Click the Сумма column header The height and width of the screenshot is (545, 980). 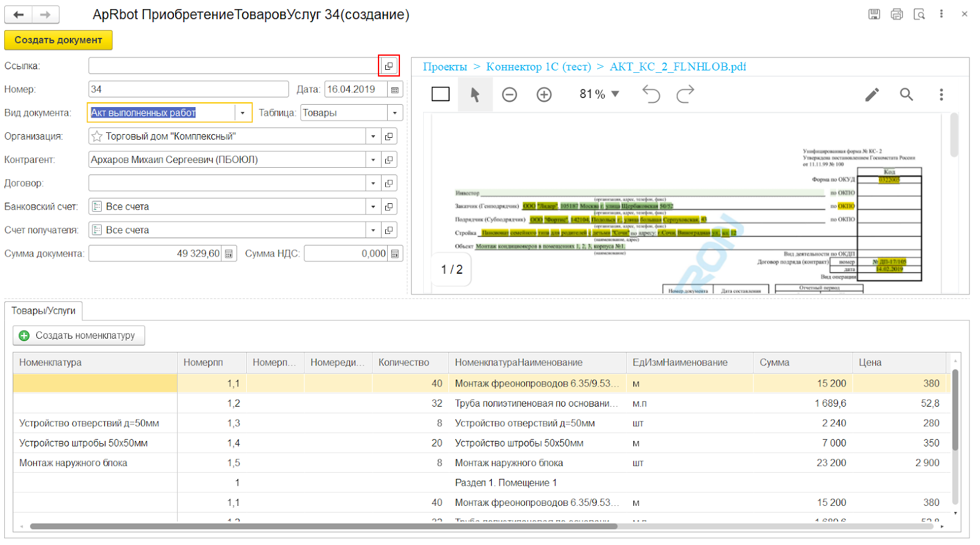click(x=803, y=363)
